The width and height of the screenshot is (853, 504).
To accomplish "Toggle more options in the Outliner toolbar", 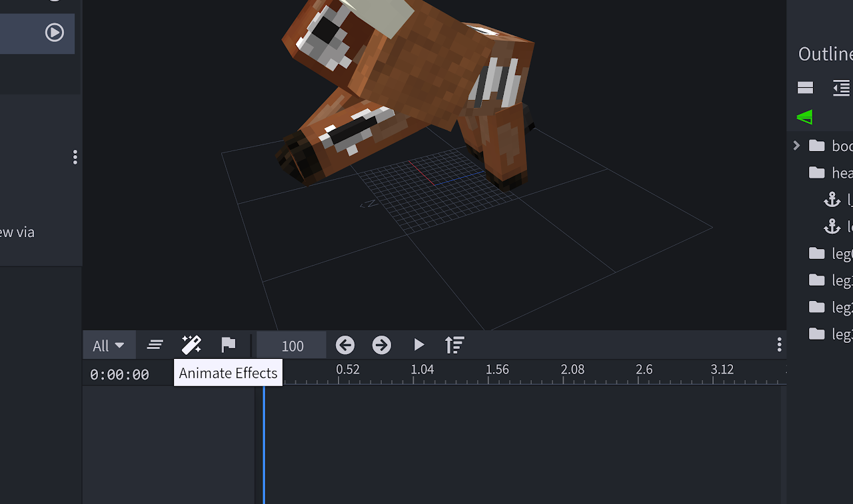I will pyautogui.click(x=805, y=88).
